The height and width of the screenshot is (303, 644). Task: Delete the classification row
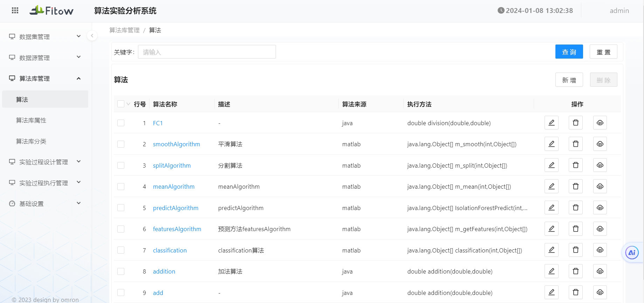point(576,250)
